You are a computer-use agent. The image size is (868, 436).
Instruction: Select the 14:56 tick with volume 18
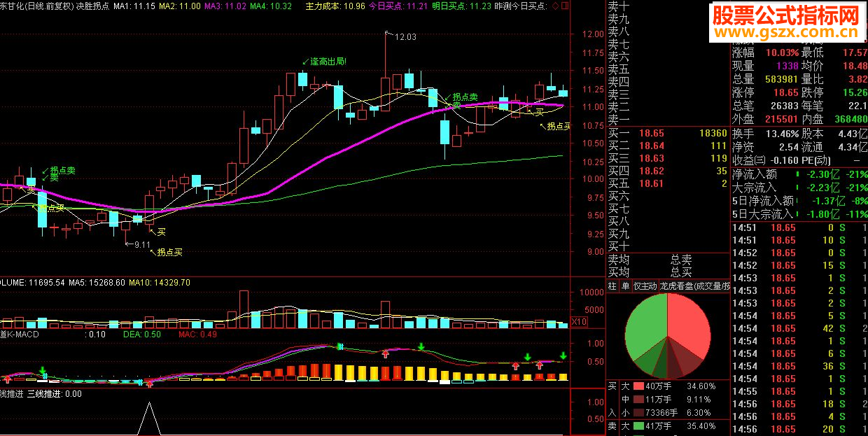(x=799, y=404)
